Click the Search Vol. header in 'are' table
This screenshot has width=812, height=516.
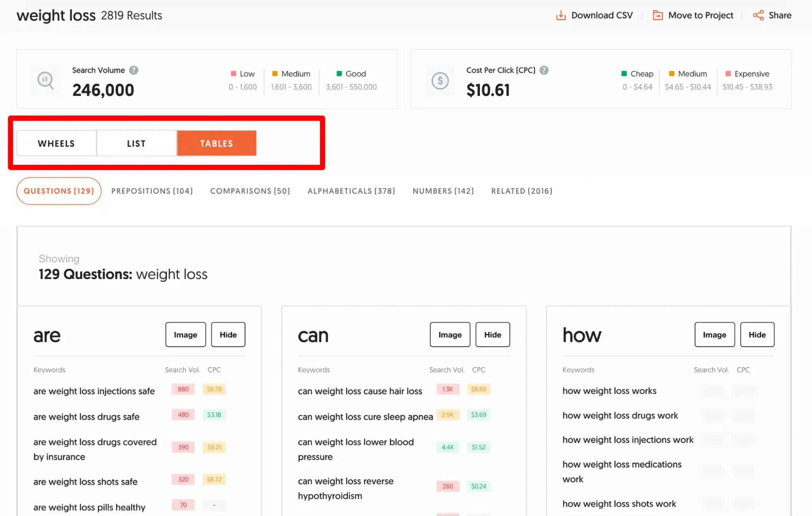[182, 370]
